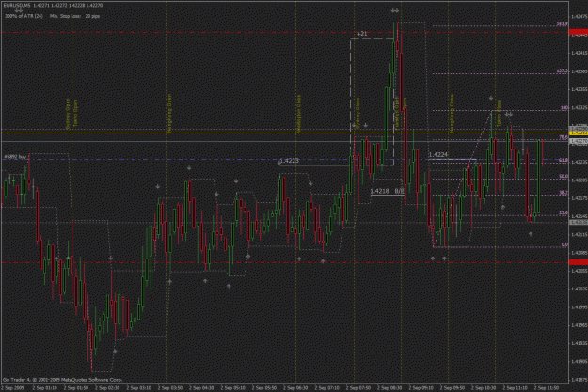Click the lower red price marker on axis

pyautogui.click(x=579, y=262)
